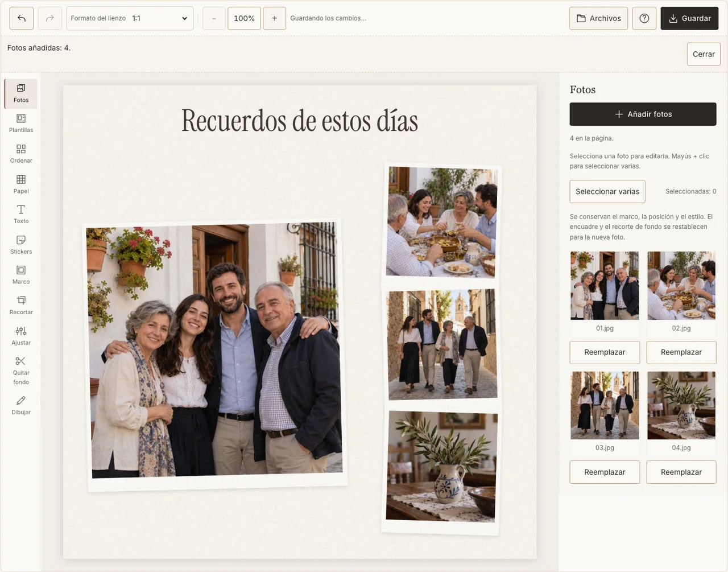Save the collage with Guardar
This screenshot has height=572, width=728.
[x=689, y=18]
